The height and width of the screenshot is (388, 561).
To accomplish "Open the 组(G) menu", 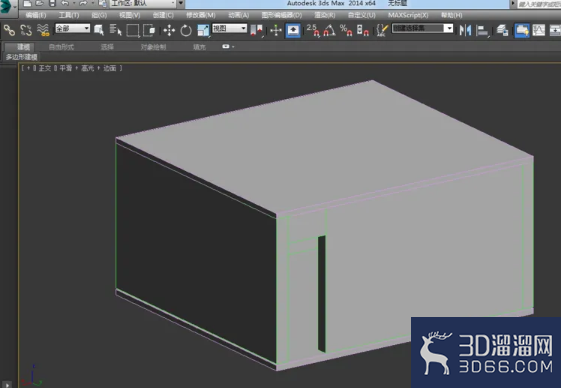I will [99, 15].
